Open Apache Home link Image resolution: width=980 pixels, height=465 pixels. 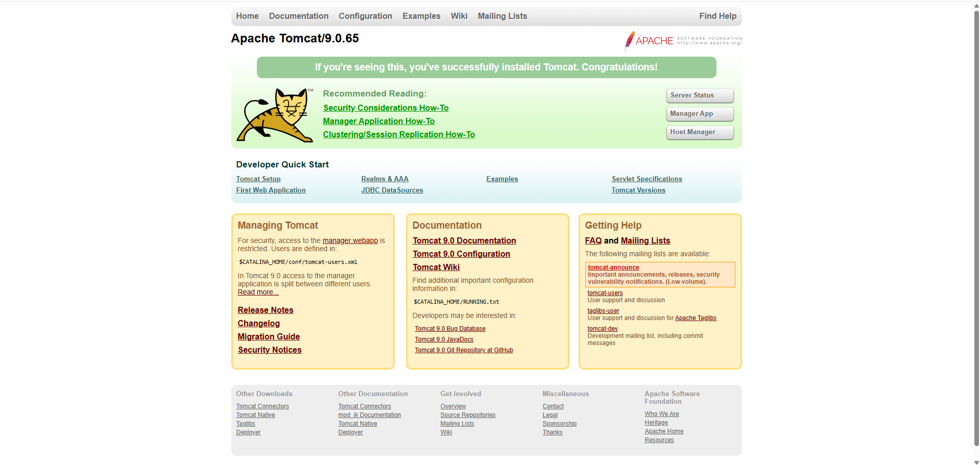[x=664, y=432]
